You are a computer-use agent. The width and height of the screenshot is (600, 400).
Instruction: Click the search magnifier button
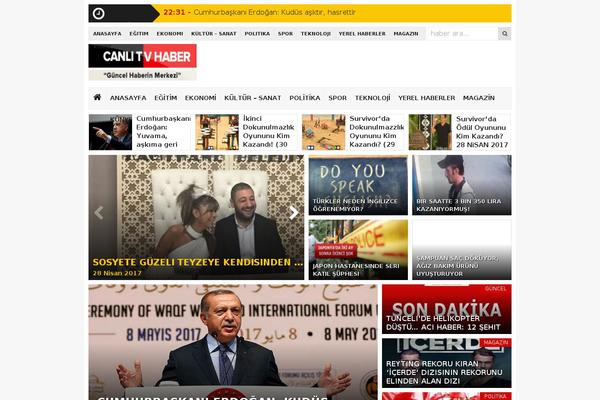pos(504,34)
